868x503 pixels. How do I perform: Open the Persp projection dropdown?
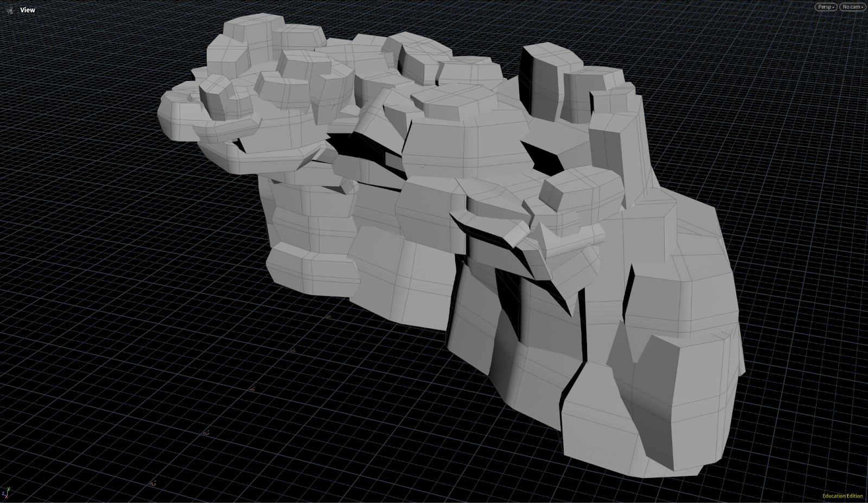pyautogui.click(x=825, y=7)
